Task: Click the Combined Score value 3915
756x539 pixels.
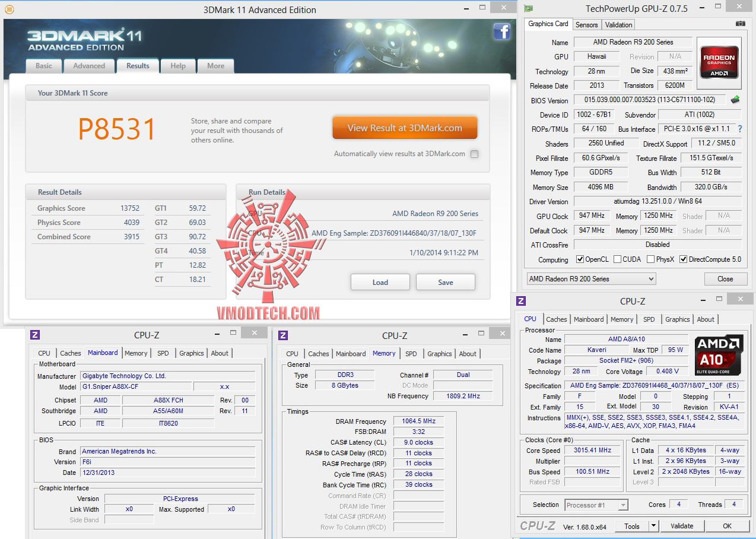Action: click(x=132, y=237)
